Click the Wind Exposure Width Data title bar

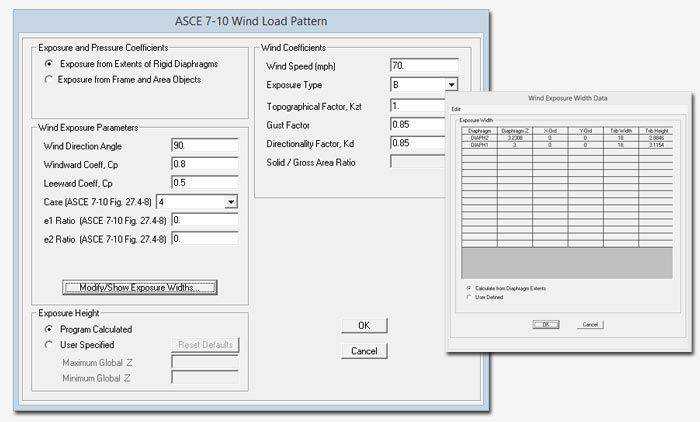pyautogui.click(x=568, y=98)
